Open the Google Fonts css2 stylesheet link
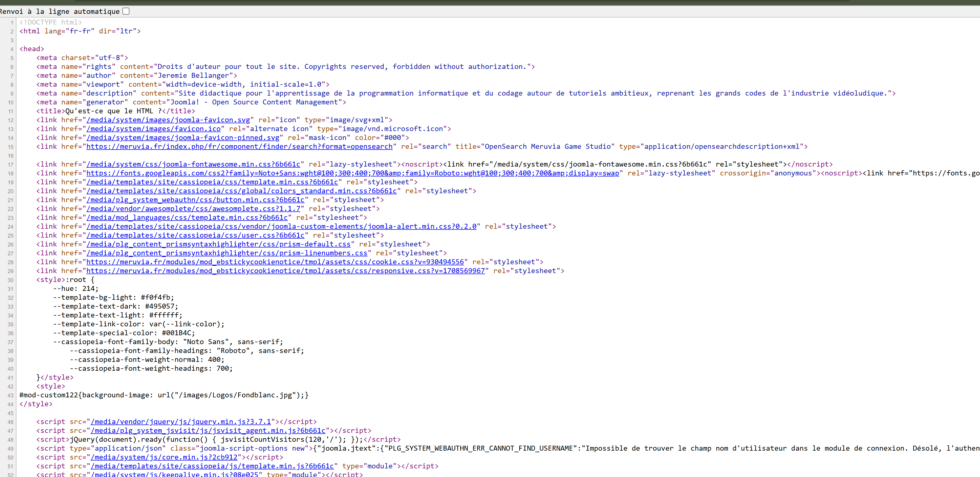This screenshot has height=477, width=980. point(352,173)
